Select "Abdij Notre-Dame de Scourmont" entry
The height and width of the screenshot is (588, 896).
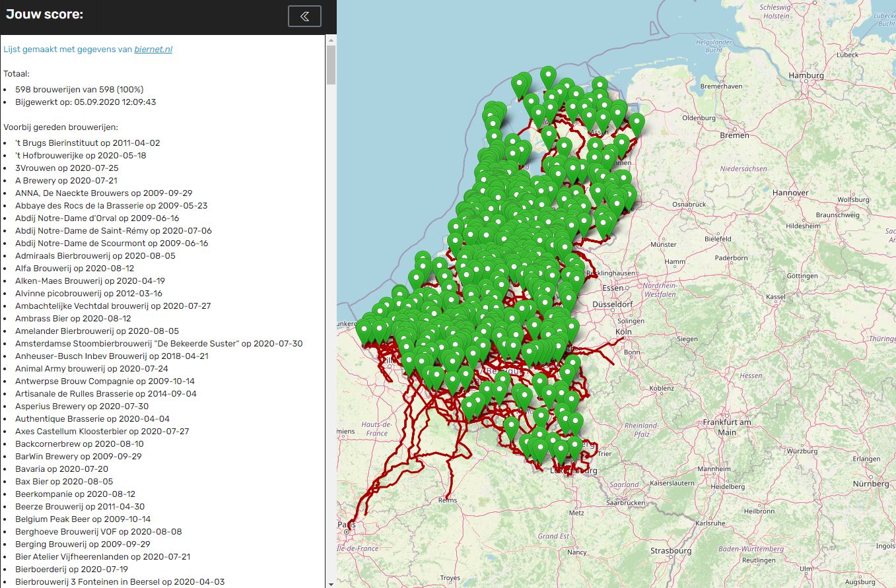(112, 244)
